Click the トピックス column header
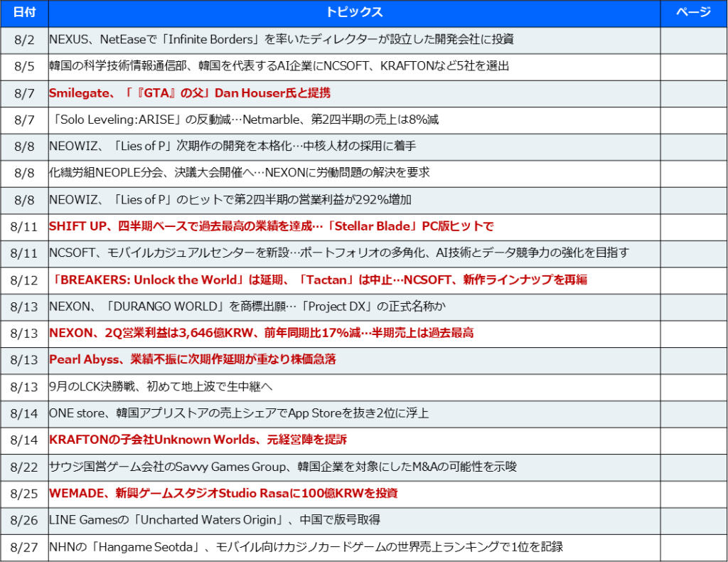The height and width of the screenshot is (562, 728). [x=354, y=13]
